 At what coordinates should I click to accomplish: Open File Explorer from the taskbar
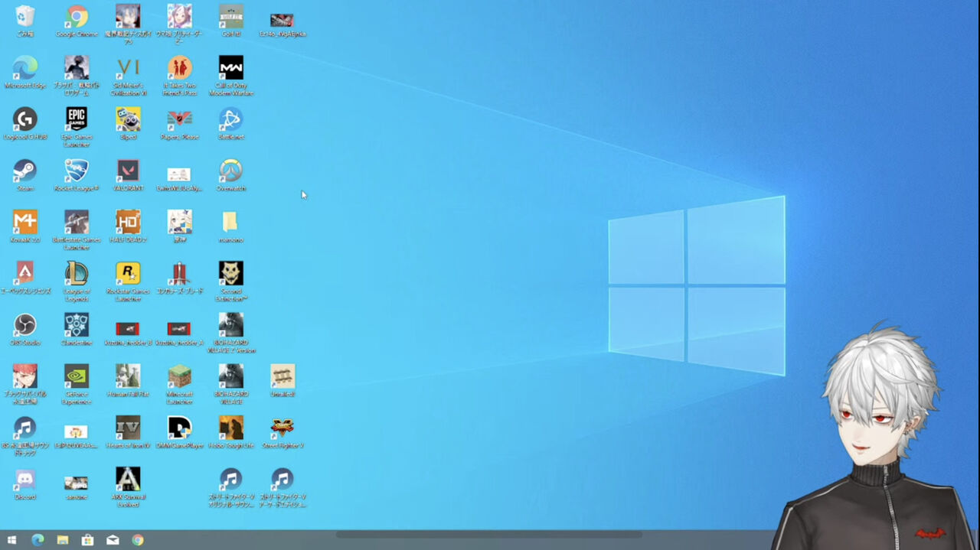[63, 540]
